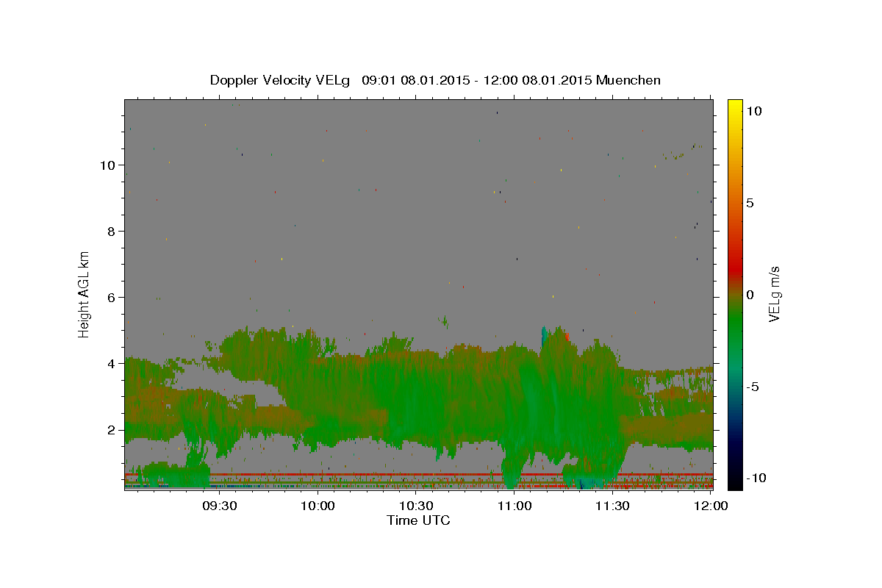This screenshot has height=588, width=882.
Task: Click the 'Time UTC' x-axis label
Action: click(x=418, y=520)
